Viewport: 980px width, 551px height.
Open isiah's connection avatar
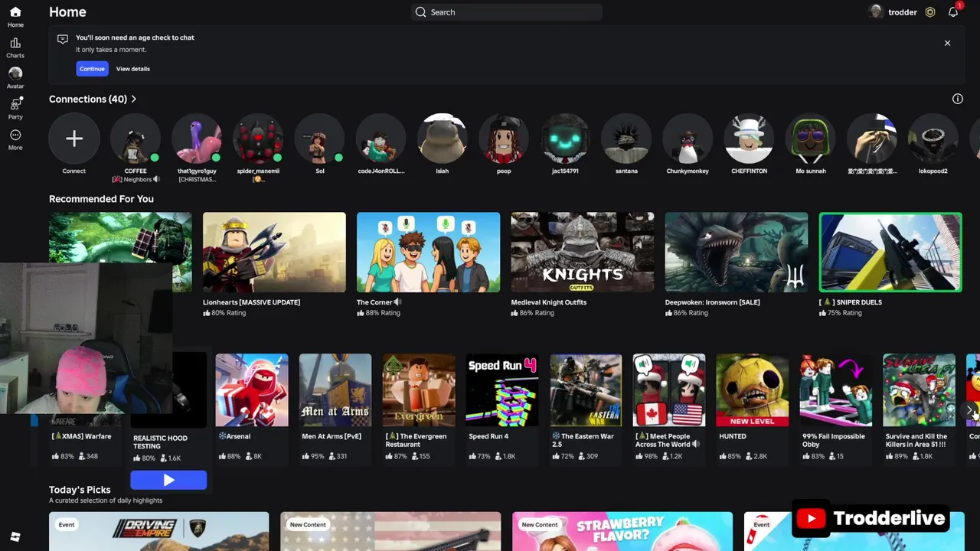443,139
